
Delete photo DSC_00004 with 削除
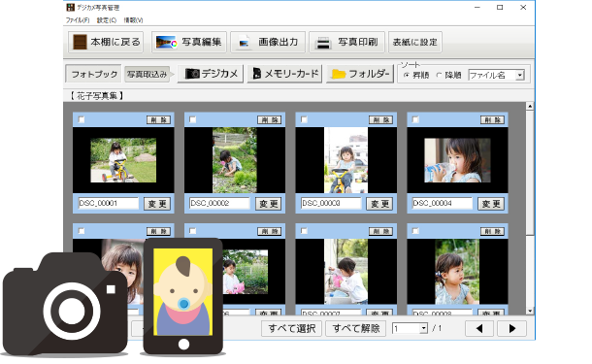click(492, 120)
